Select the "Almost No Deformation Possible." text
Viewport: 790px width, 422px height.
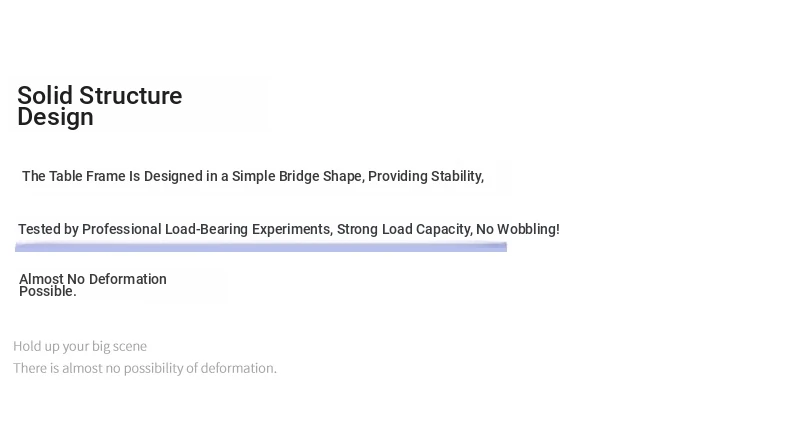click(x=92, y=285)
